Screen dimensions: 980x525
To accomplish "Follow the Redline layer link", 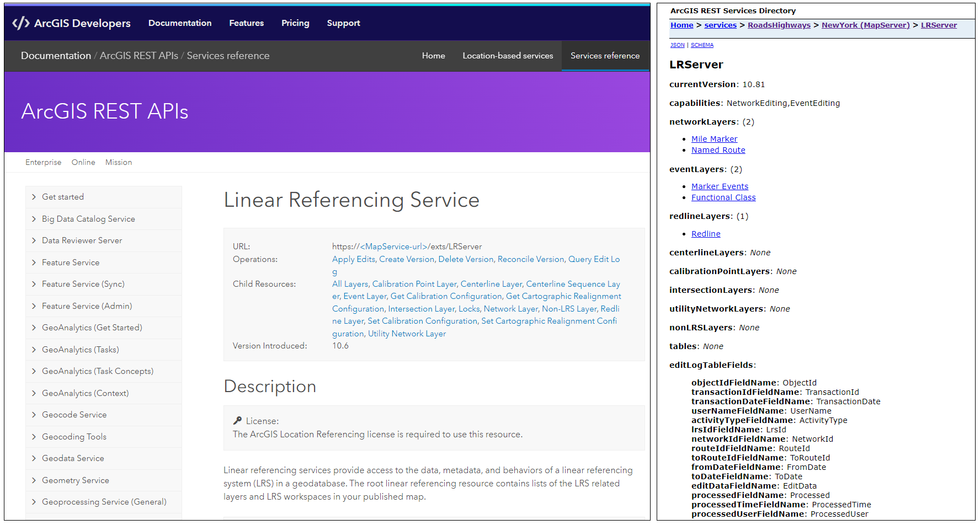I will point(706,233).
